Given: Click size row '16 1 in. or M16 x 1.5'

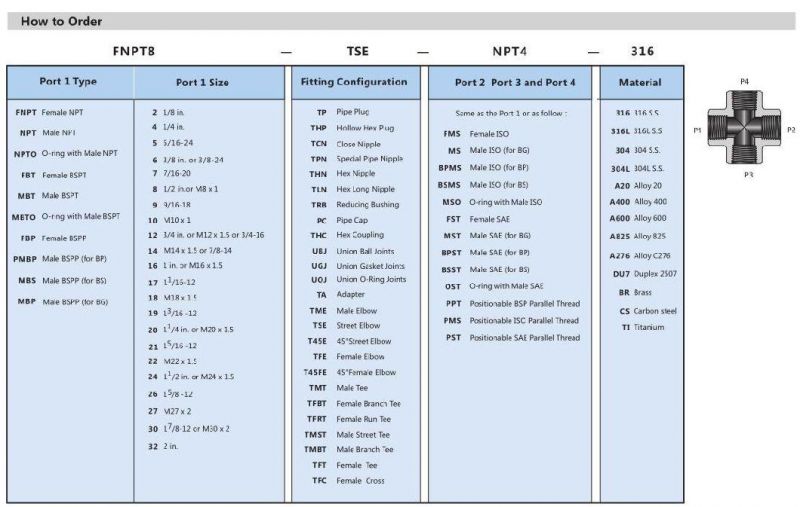Looking at the screenshot, I should [185, 266].
